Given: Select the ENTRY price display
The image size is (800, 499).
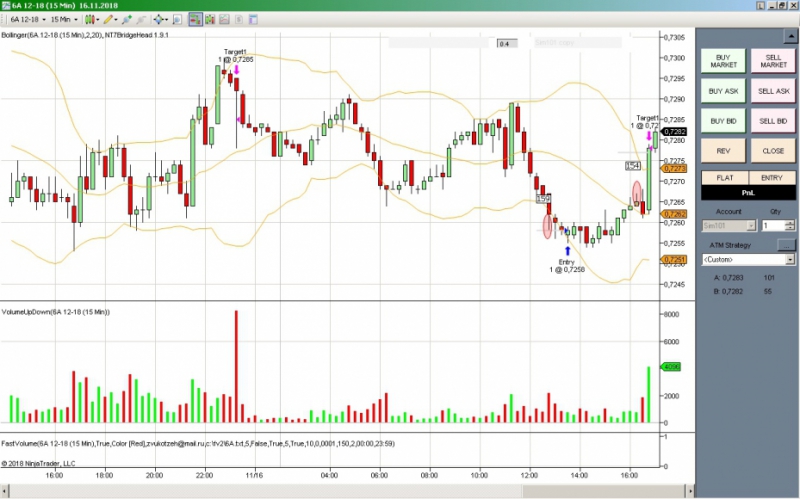Looking at the screenshot, I should click(x=772, y=178).
